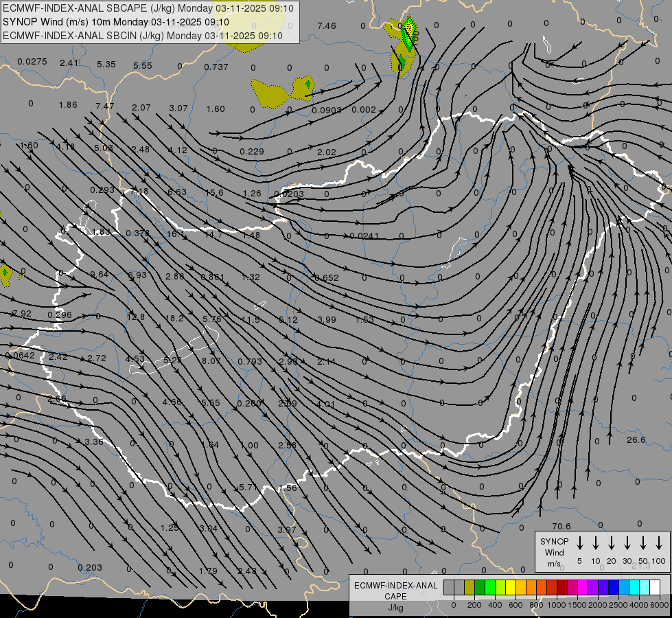
Task: Click the SBCAPE title line in header box
Action: (x=148, y=8)
